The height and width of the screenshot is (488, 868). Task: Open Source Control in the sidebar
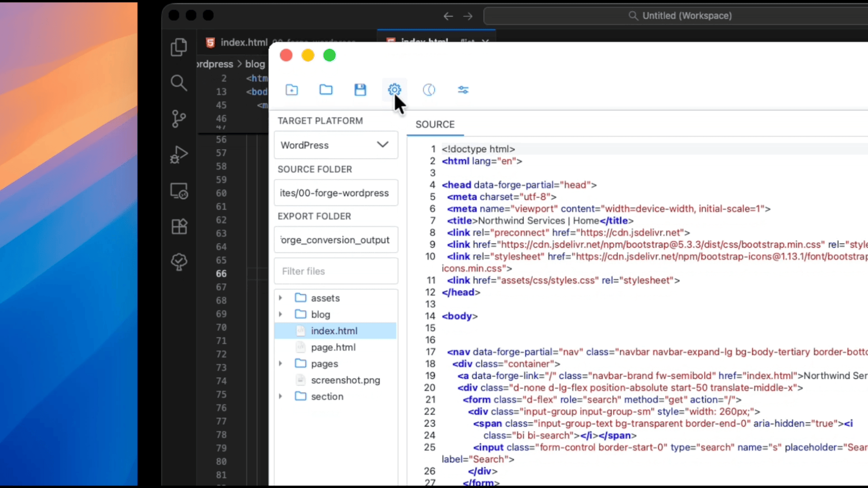(x=179, y=118)
